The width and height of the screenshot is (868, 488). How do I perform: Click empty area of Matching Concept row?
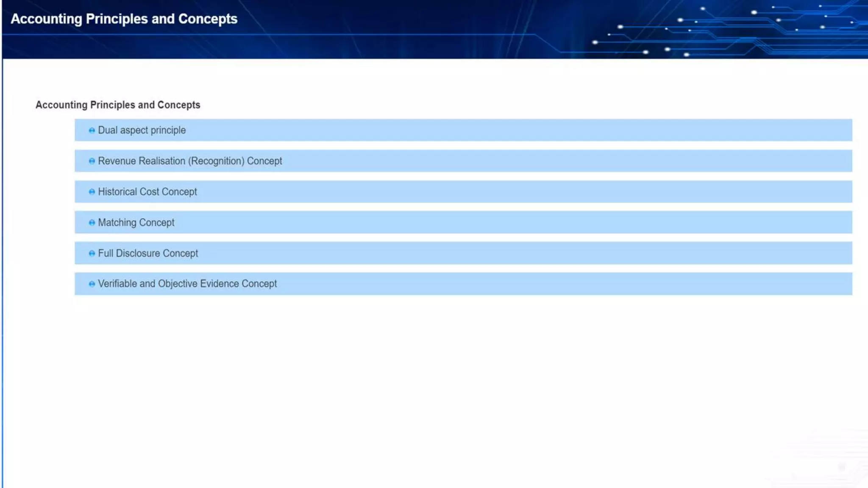pyautogui.click(x=509, y=222)
